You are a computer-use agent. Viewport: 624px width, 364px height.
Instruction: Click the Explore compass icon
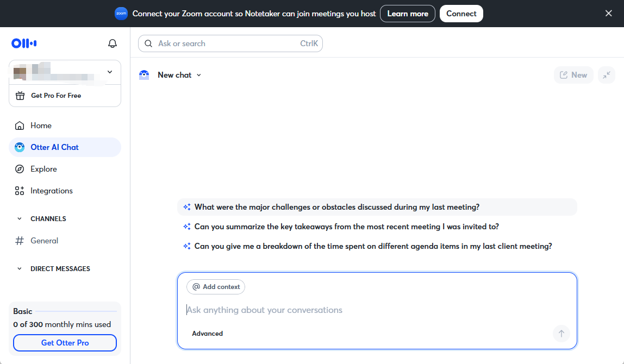pyautogui.click(x=20, y=169)
